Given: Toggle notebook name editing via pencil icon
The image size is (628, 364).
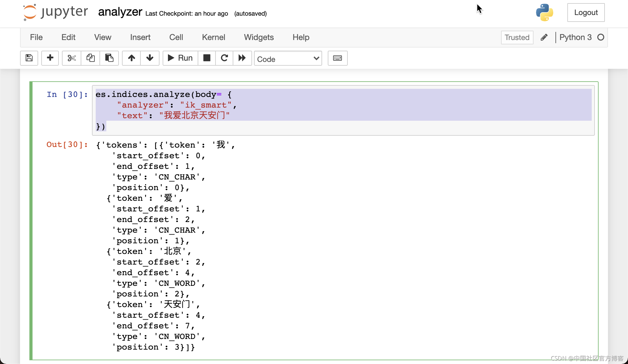Looking at the screenshot, I should [x=544, y=37].
